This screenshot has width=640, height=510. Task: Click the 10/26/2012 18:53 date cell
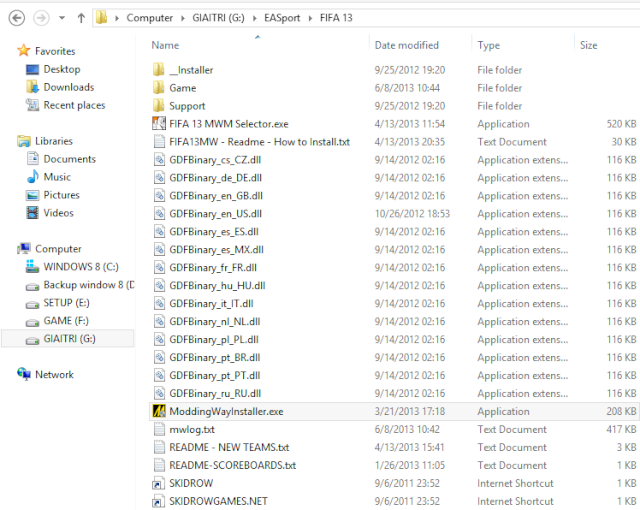pyautogui.click(x=412, y=213)
